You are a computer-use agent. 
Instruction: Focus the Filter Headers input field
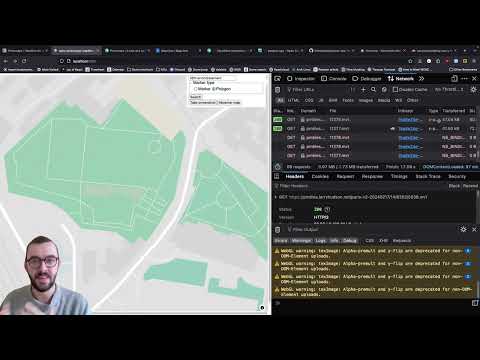(x=359, y=186)
